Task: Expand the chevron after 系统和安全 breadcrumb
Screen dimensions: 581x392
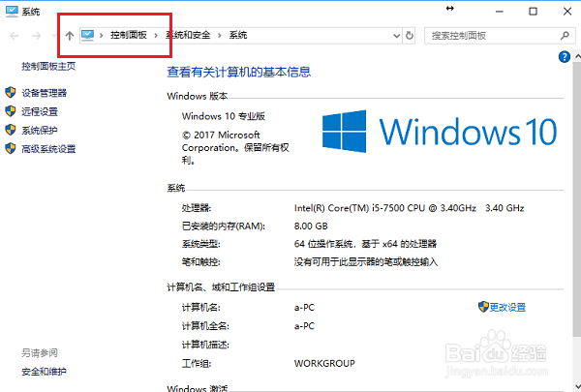Action: point(220,36)
